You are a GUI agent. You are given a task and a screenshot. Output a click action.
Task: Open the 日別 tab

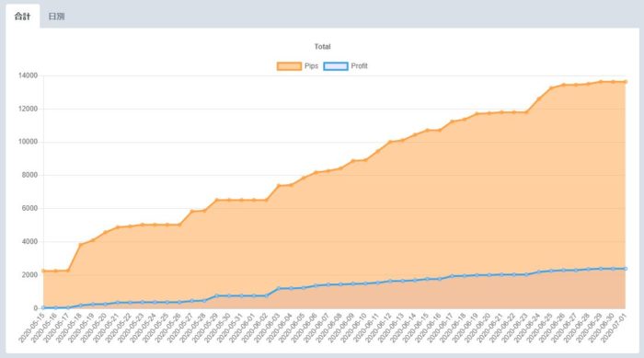[56, 17]
